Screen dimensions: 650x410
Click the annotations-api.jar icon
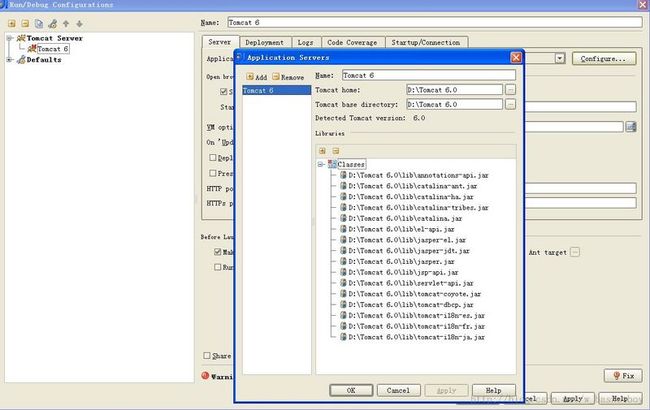coord(343,175)
